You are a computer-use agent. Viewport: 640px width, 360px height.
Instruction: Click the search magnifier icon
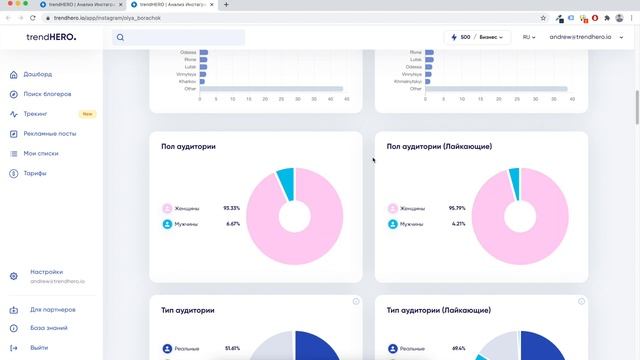tap(120, 38)
